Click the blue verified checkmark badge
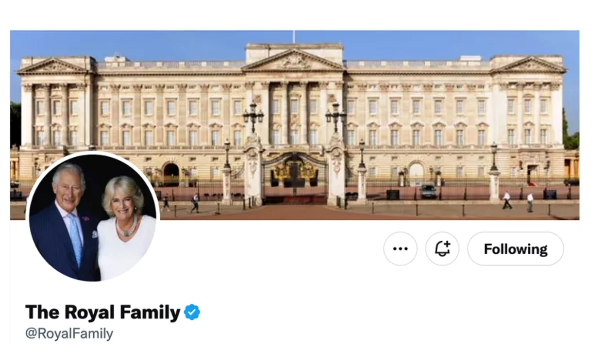Screen dimensions: 604x364 click(x=192, y=312)
